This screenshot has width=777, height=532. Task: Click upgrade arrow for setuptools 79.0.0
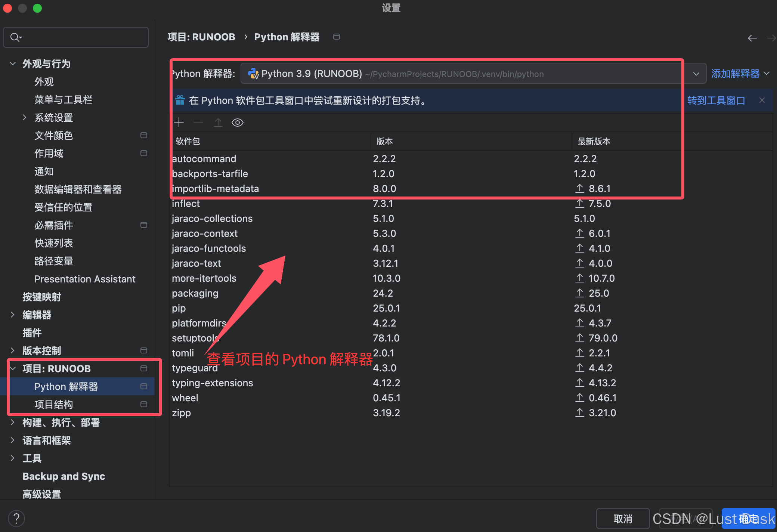click(x=579, y=338)
